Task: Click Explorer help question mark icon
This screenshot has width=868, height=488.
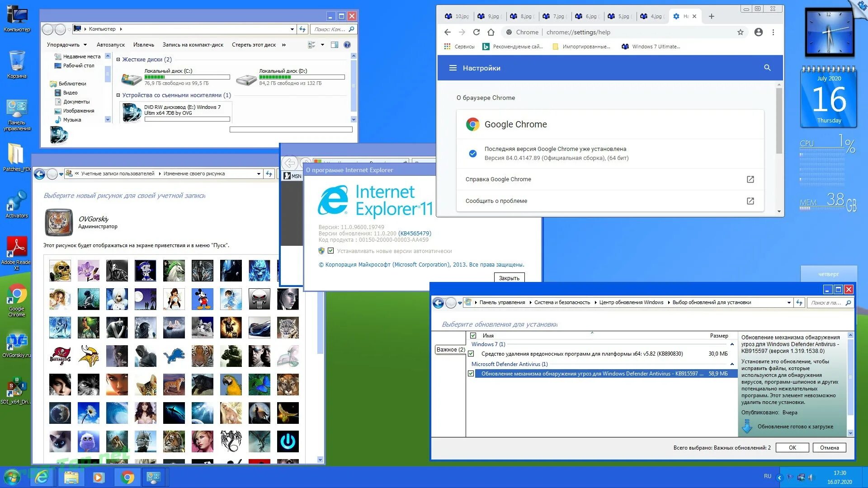Action: (x=347, y=45)
